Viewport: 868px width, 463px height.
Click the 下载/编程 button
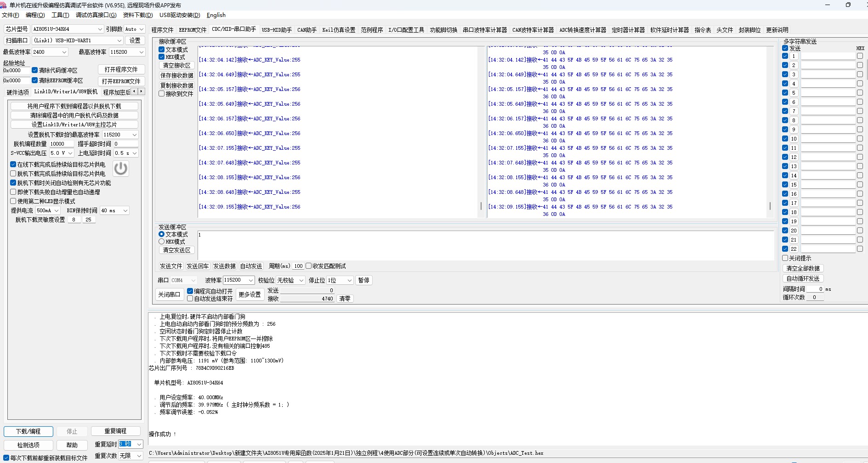[28, 431]
